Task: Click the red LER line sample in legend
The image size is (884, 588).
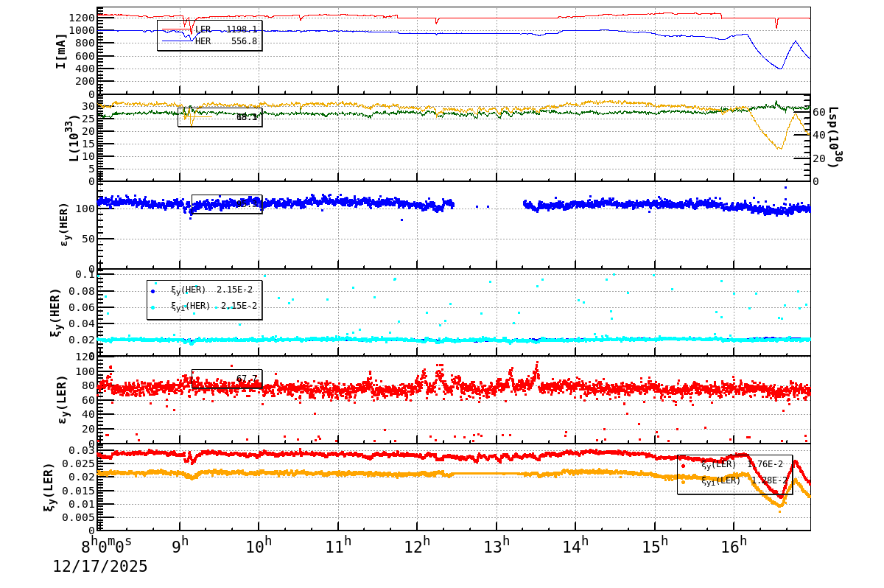Action: (x=177, y=29)
